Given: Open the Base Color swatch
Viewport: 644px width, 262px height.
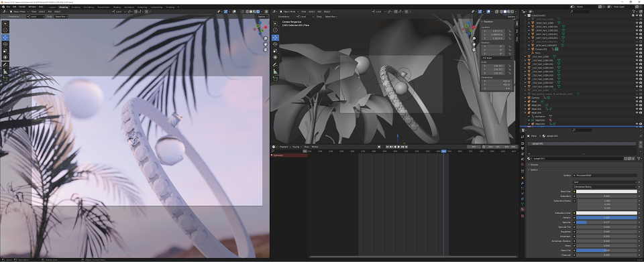Looking at the screenshot, I should click(x=606, y=192).
